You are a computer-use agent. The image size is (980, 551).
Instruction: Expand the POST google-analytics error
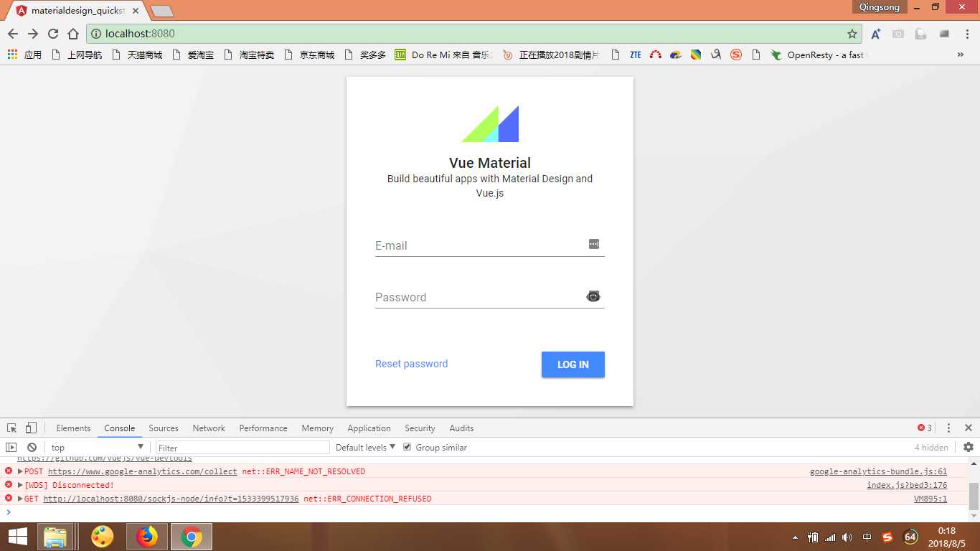[x=20, y=471]
